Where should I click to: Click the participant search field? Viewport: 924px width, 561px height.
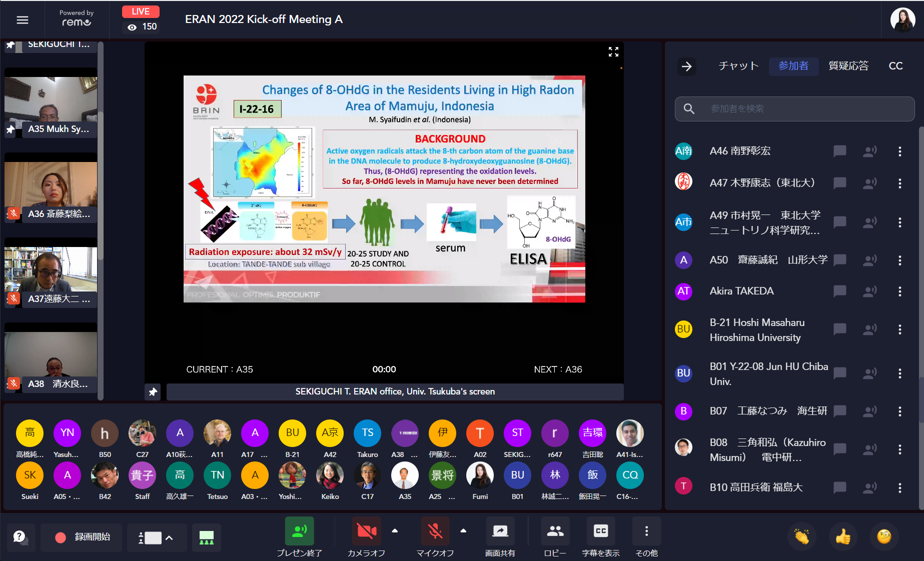[x=794, y=109]
